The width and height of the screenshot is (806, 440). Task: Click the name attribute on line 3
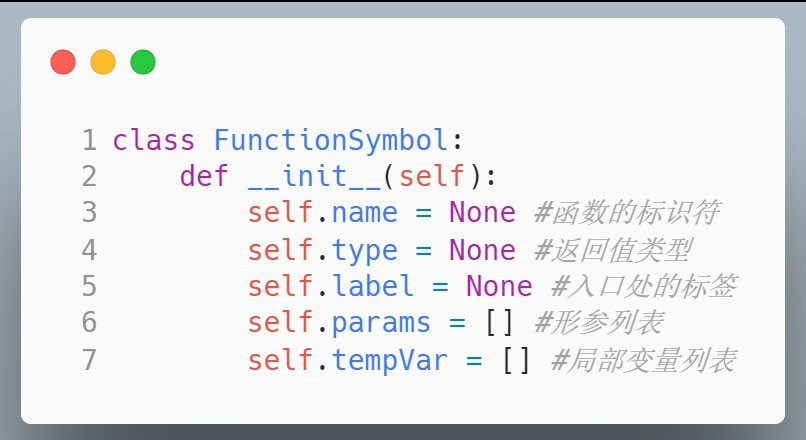coord(364,213)
